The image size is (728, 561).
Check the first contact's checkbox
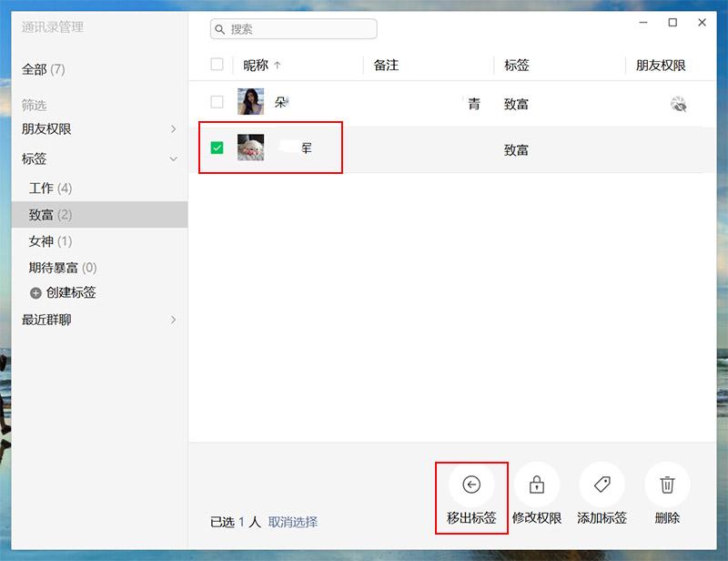pos(217,102)
